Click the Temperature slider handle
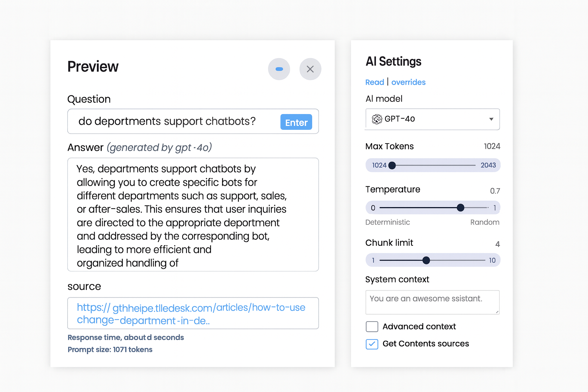Image resolution: width=588 pixels, height=392 pixels. (461, 208)
